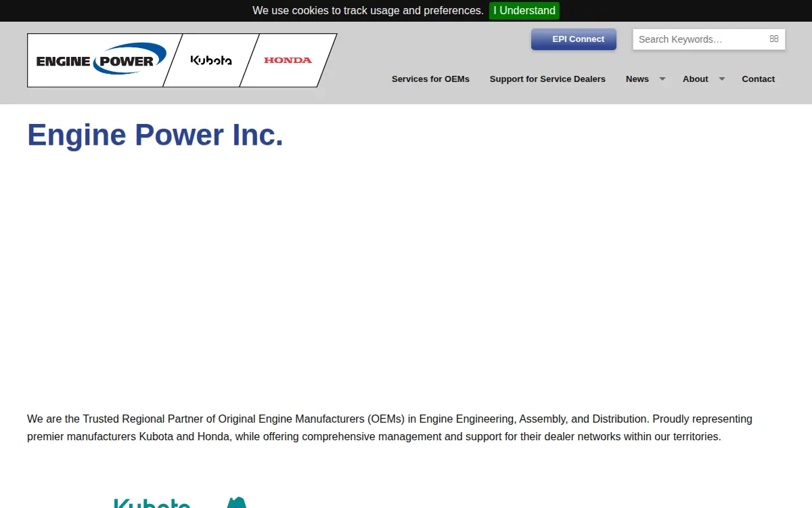
Task: Click the search icon in keyword field
Action: click(x=774, y=39)
